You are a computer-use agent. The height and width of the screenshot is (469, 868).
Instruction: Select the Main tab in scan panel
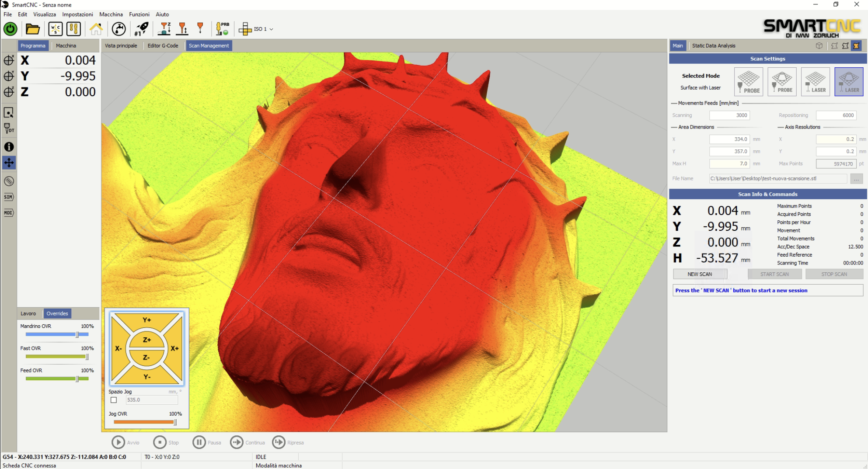(x=678, y=45)
